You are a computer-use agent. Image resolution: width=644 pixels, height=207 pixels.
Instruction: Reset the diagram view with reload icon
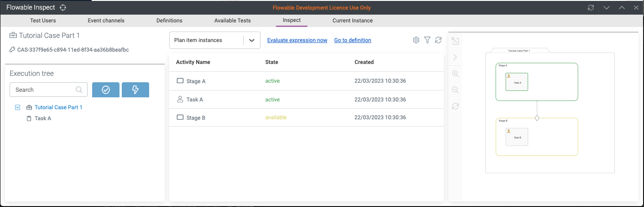455,106
